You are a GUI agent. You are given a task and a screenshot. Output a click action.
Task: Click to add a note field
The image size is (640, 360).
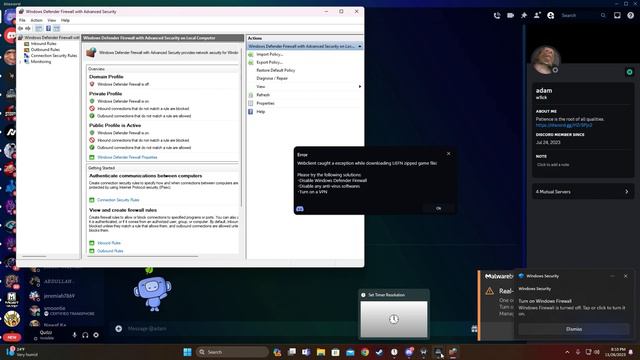[553, 165]
